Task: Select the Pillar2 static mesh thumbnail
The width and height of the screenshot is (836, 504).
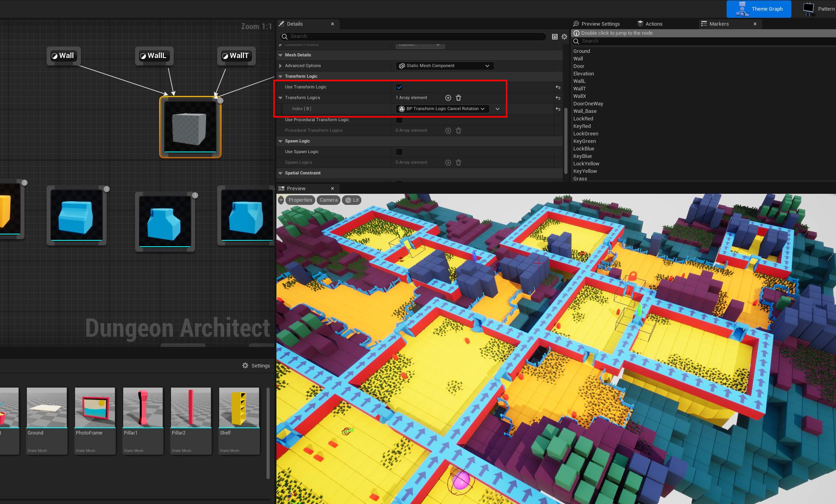Action: coord(191,421)
